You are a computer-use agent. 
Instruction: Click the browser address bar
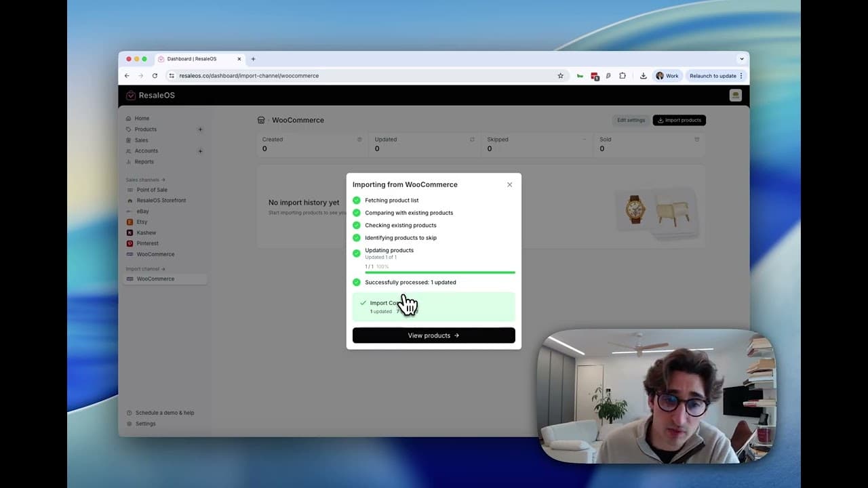pos(249,75)
